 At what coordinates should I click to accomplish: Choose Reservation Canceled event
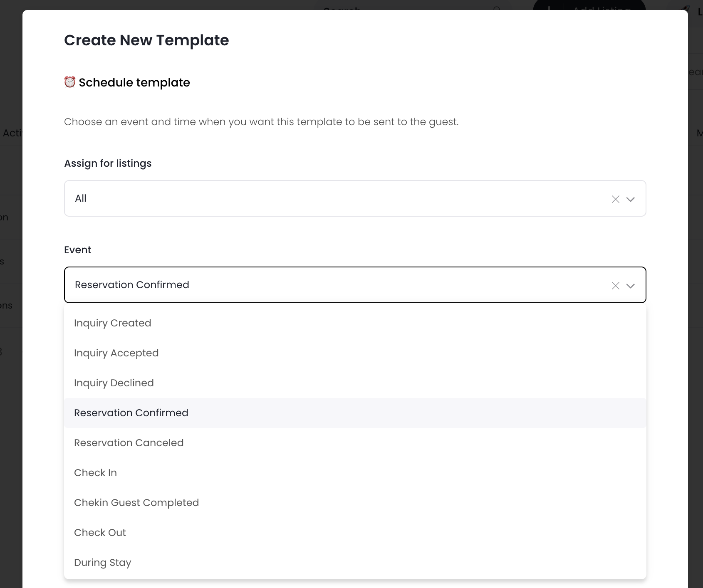tap(129, 443)
